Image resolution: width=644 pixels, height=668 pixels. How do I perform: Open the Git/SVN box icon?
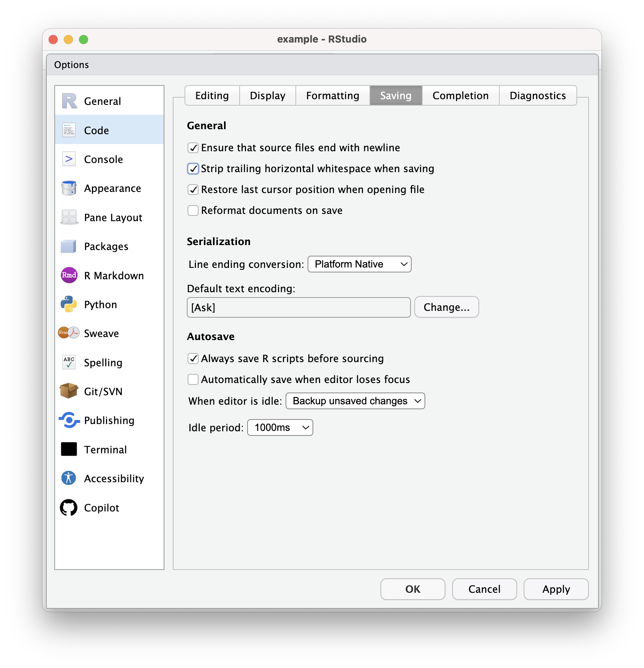(x=69, y=391)
